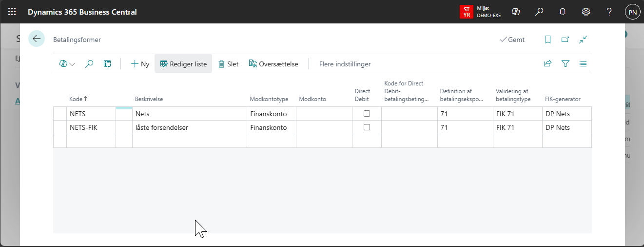Expand Flere indstillinger options
Image resolution: width=644 pixels, height=247 pixels.
[345, 64]
